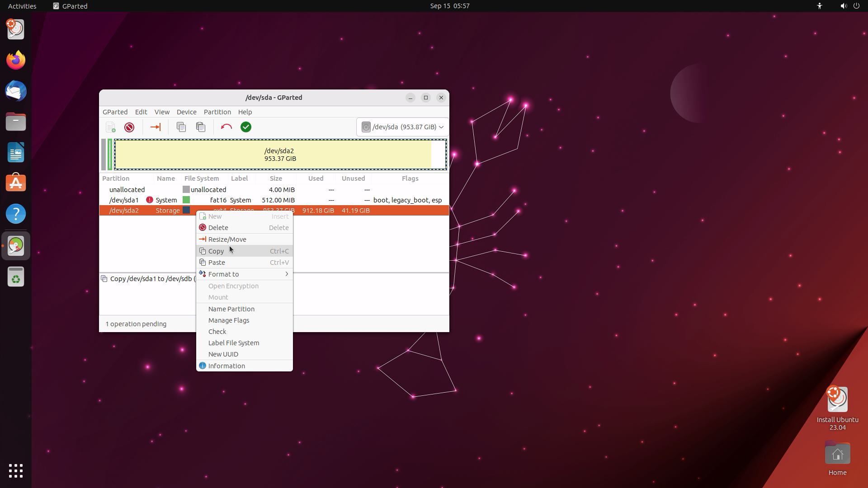The image size is (868, 488).
Task: Launch Firefox from the dock
Action: pos(16,60)
